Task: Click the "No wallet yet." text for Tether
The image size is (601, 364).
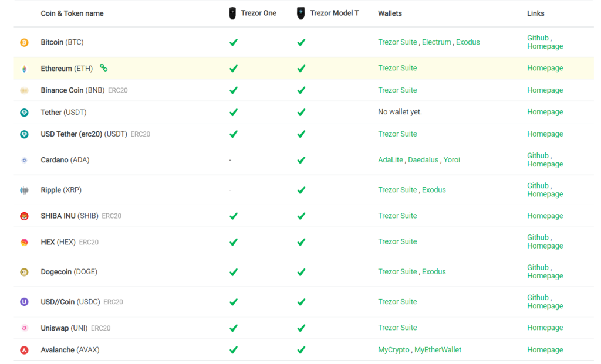Action: pyautogui.click(x=400, y=112)
